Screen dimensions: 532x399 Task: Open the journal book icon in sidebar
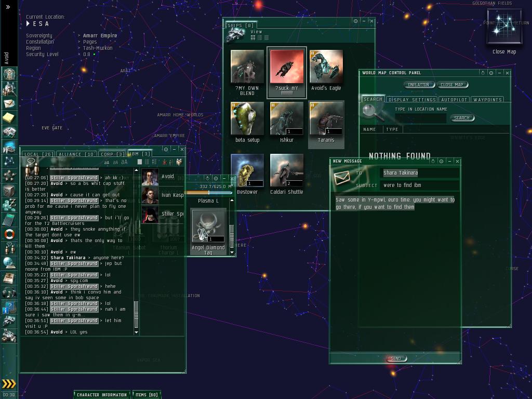click(9, 278)
